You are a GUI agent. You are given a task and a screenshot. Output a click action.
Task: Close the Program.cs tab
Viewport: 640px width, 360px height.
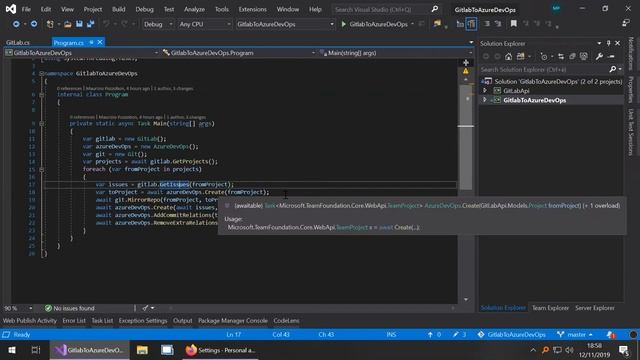tap(100, 42)
